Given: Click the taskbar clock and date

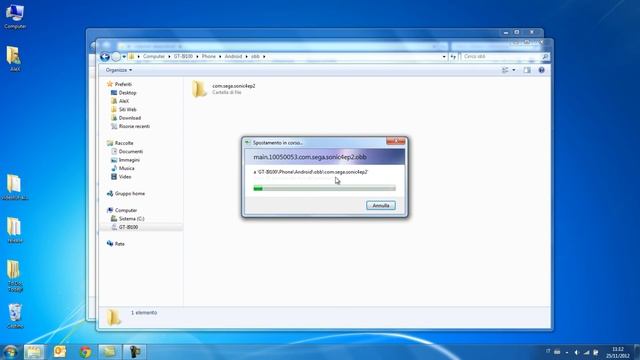Looking at the screenshot, I should click(x=618, y=352).
